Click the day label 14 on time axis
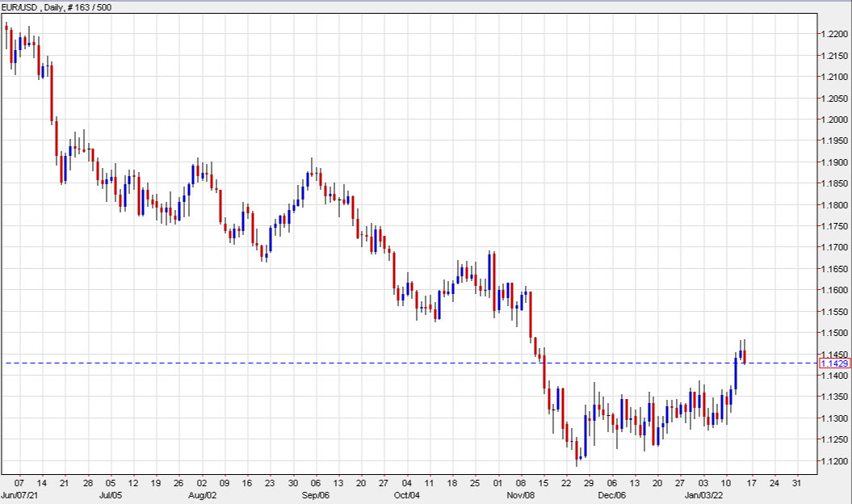This screenshot has width=852, height=504. 42,483
